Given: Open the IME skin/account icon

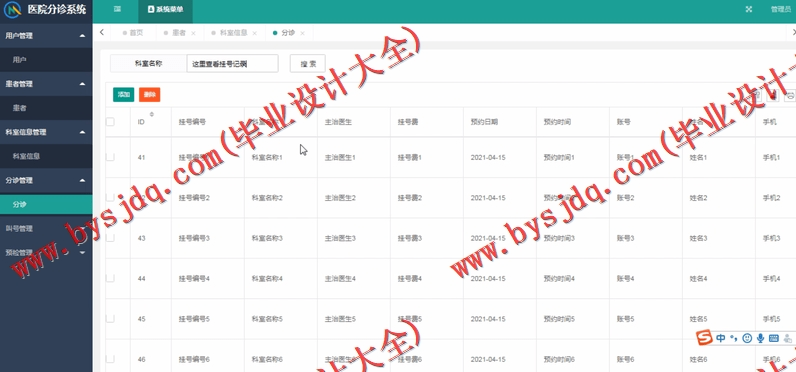Looking at the screenshot, I should point(788,338).
